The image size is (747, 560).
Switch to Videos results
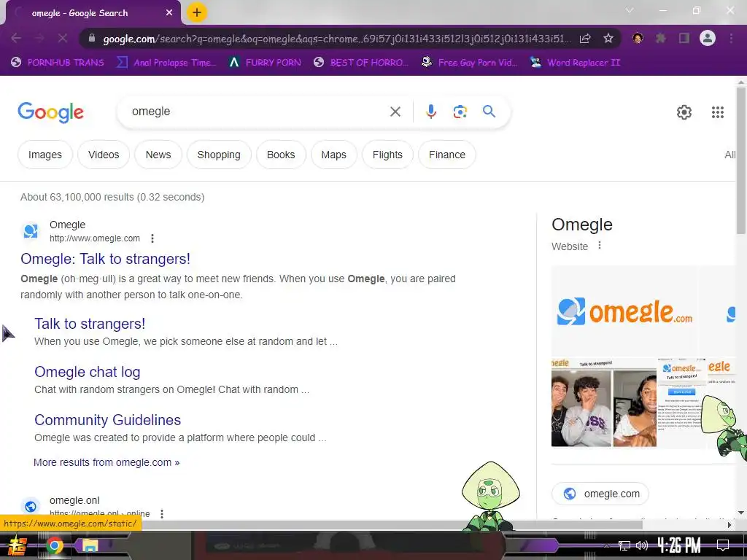(104, 155)
